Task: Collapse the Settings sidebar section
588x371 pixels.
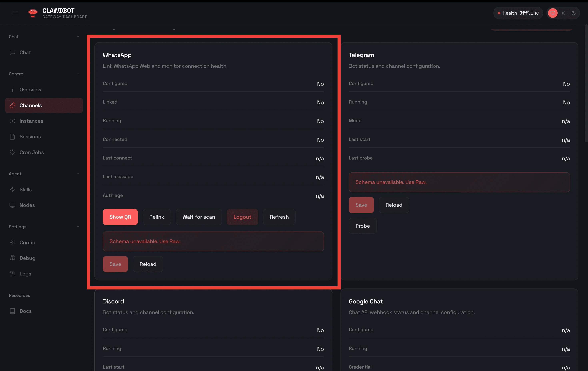Action: [78, 227]
